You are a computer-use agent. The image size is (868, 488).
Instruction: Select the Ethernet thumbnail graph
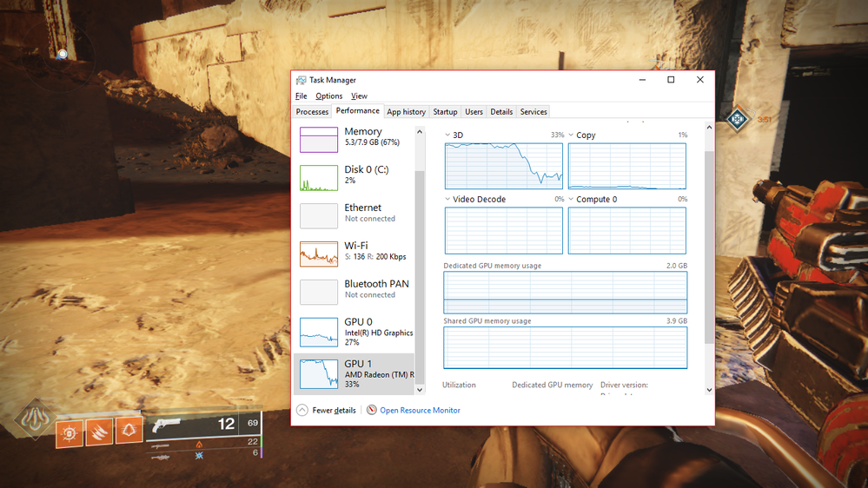[319, 216]
